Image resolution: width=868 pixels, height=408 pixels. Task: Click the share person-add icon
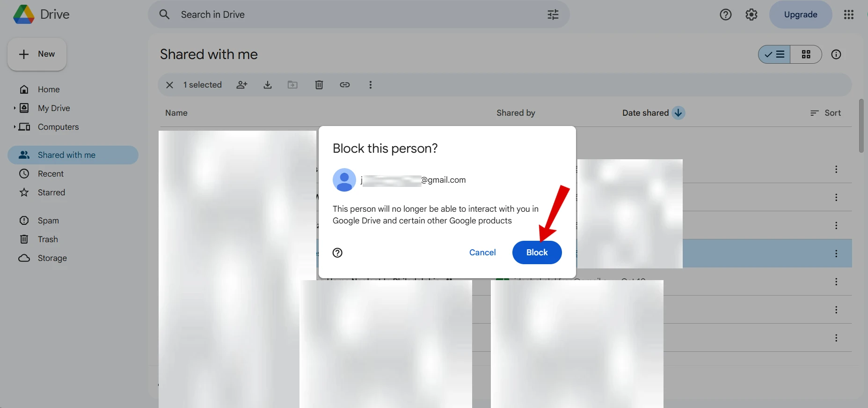241,85
